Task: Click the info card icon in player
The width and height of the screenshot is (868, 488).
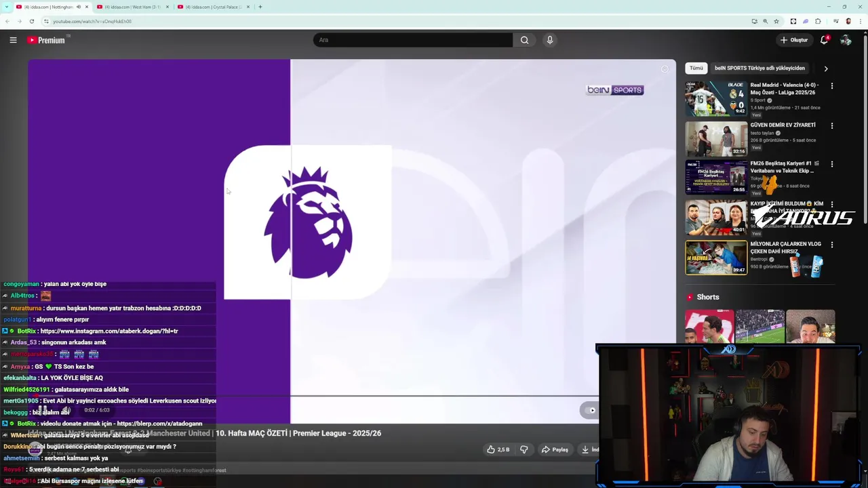Action: pos(665,69)
